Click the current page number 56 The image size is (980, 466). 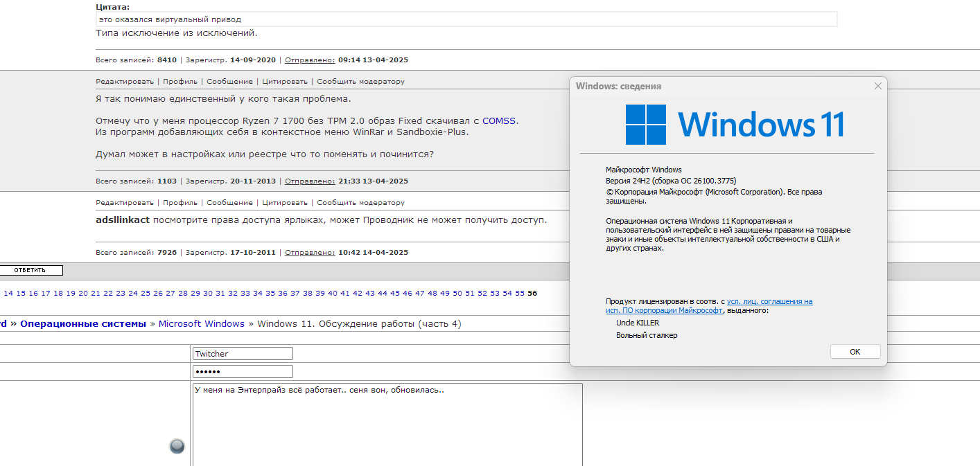(532, 294)
